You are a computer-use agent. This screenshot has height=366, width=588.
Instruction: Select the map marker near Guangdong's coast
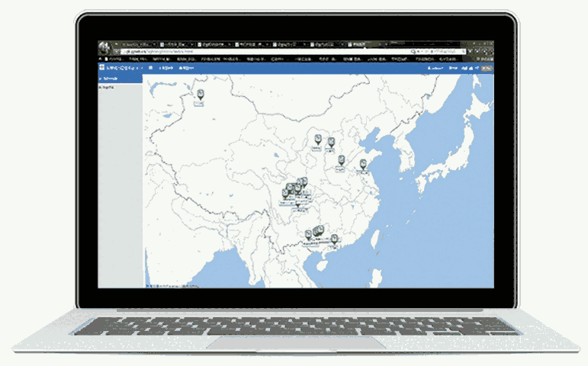[334, 239]
